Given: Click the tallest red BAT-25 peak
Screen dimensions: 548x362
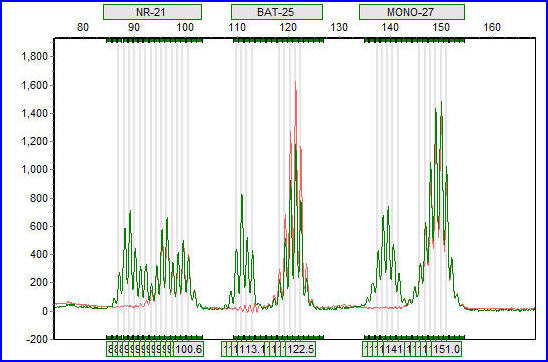Looking at the screenshot, I should point(295,82).
